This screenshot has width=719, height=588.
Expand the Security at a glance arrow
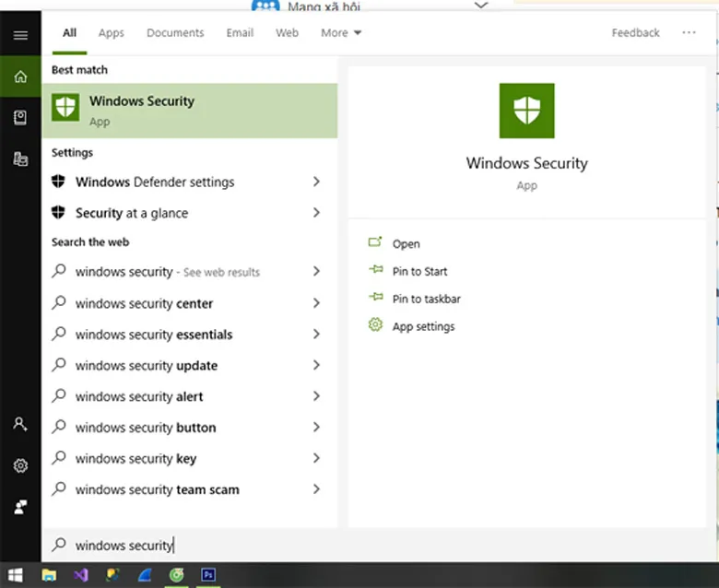click(x=316, y=213)
